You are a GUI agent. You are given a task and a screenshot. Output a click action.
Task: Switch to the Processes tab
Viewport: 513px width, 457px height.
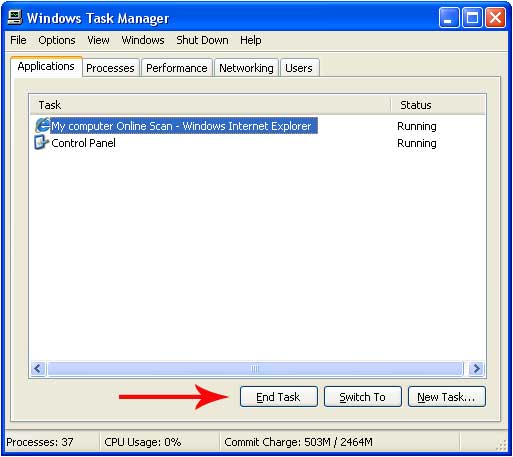pyautogui.click(x=110, y=68)
